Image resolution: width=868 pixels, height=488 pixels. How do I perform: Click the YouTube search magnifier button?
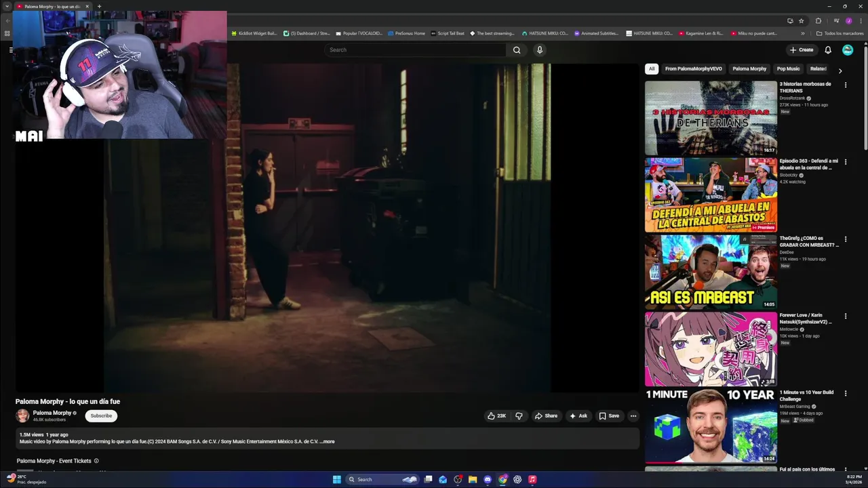point(517,49)
